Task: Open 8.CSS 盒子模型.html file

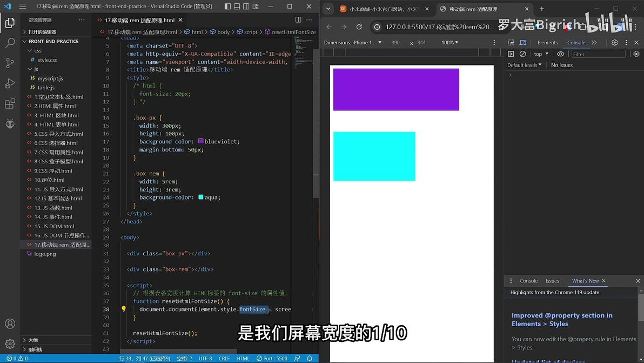Action: click(58, 161)
